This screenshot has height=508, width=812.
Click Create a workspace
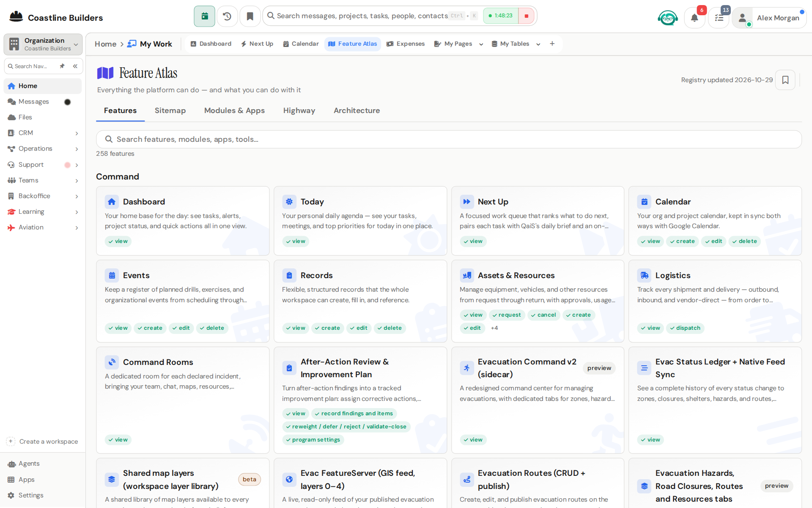(x=42, y=442)
